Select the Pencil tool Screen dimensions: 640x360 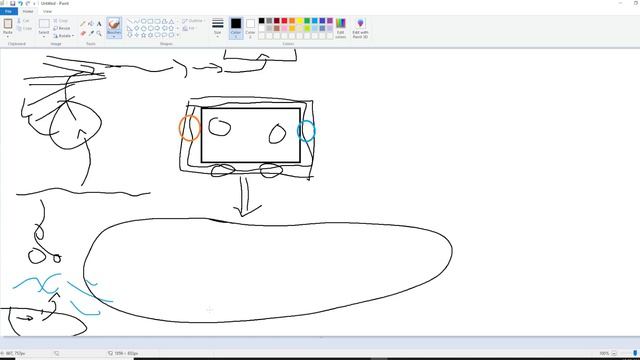click(83, 24)
